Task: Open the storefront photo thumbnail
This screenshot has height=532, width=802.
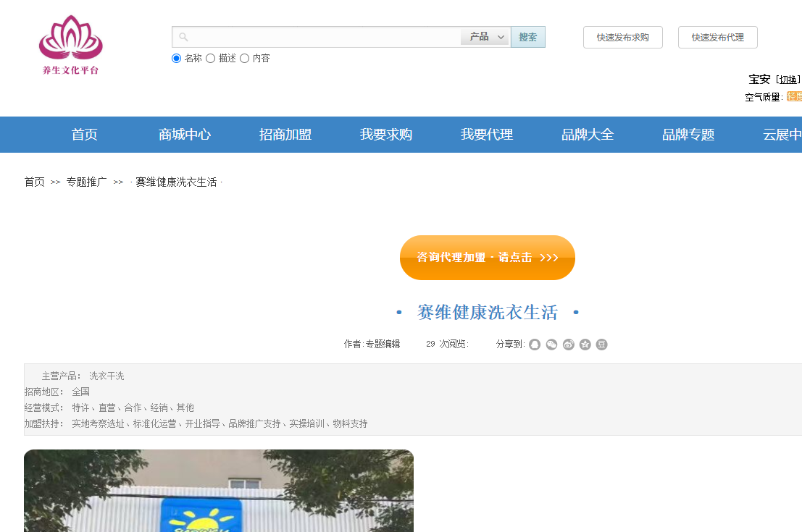Action: click(219, 491)
